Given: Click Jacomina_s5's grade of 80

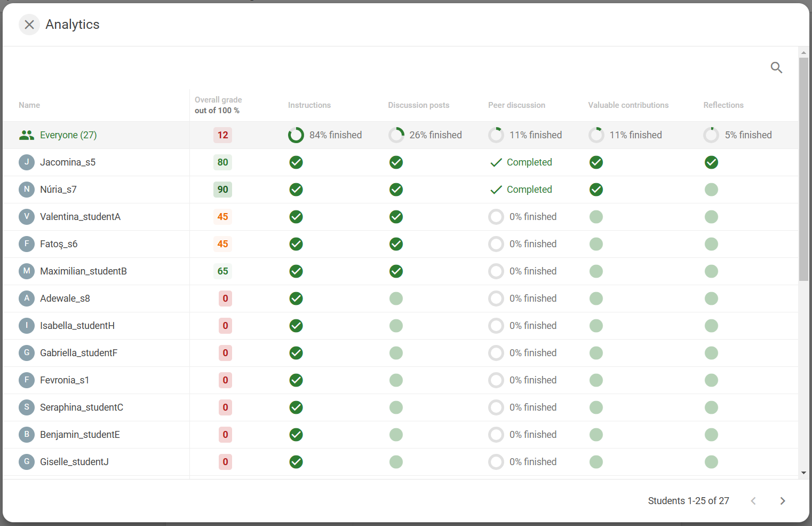Looking at the screenshot, I should click(223, 162).
